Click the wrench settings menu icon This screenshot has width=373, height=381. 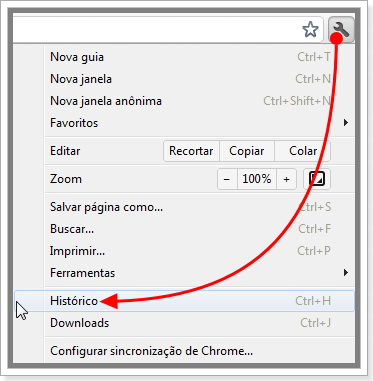point(341,29)
